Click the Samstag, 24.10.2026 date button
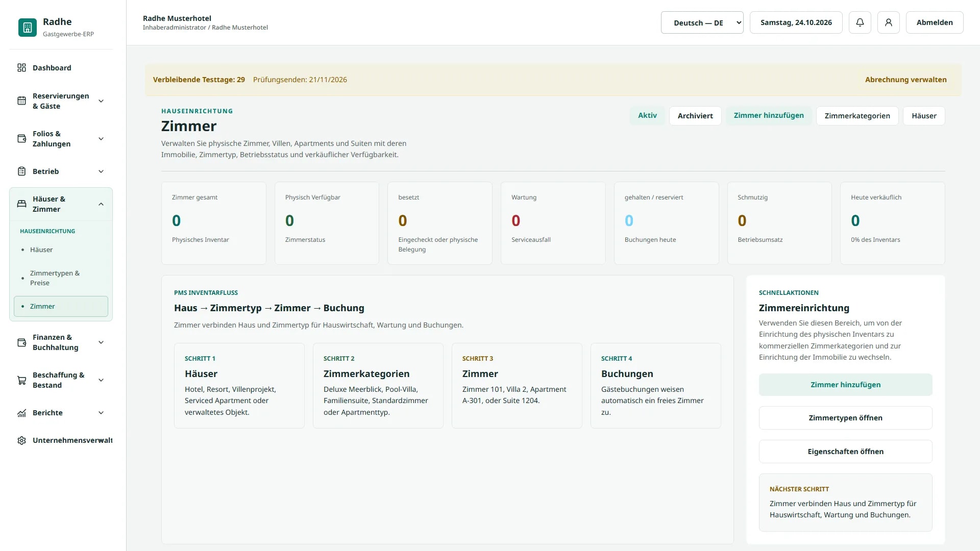Viewport: 980px width, 551px height. pos(796,22)
